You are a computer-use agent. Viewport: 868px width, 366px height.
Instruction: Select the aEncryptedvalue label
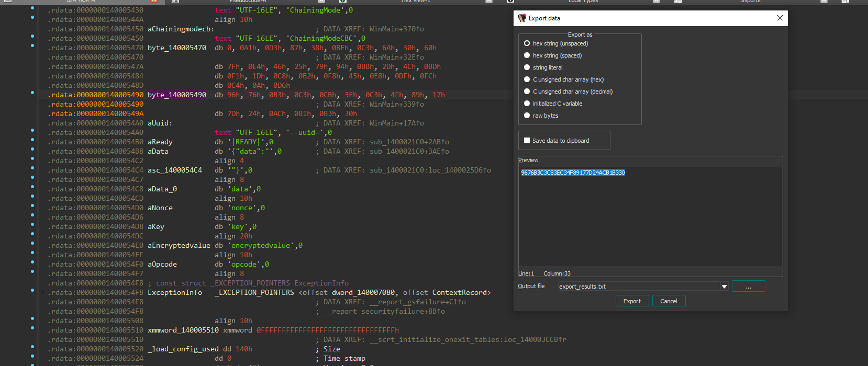coord(179,245)
